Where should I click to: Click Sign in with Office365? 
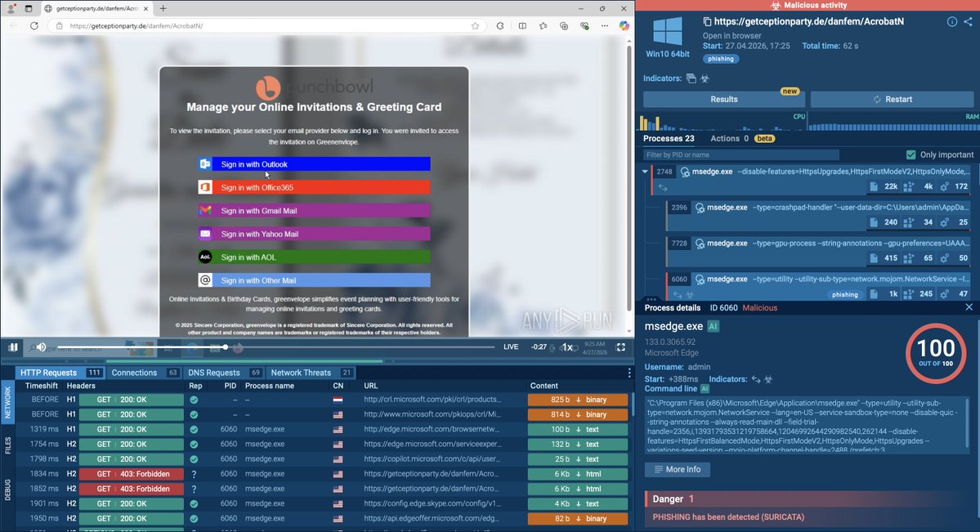315,187
